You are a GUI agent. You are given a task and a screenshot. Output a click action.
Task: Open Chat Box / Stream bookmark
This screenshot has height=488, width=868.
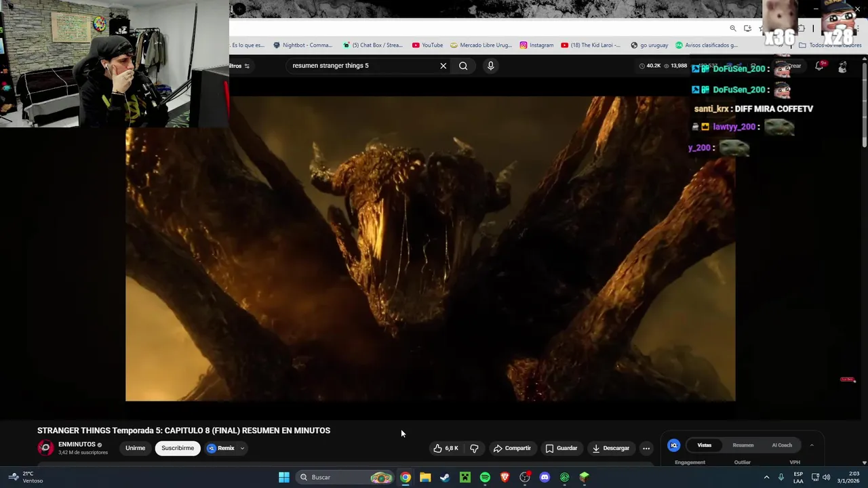(x=373, y=45)
